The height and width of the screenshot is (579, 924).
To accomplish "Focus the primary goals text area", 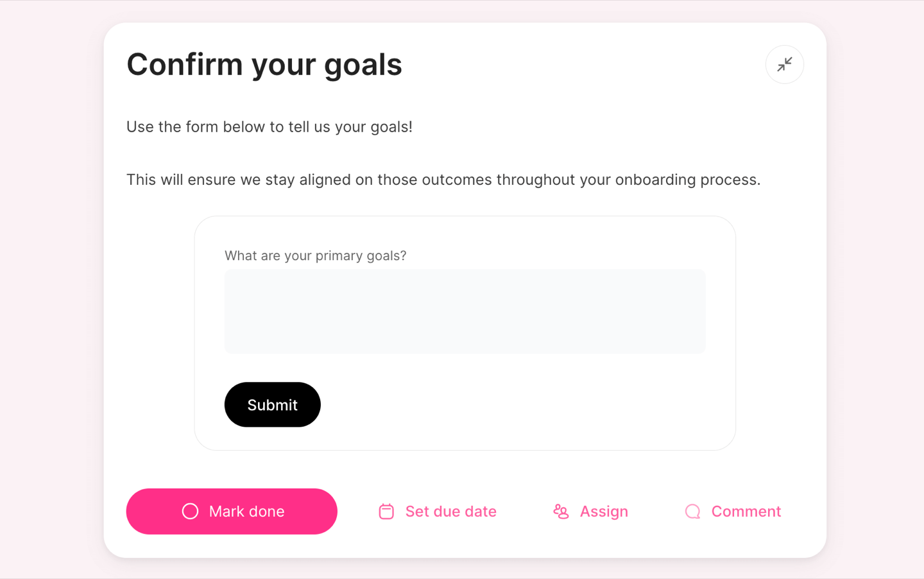I will tap(465, 311).
